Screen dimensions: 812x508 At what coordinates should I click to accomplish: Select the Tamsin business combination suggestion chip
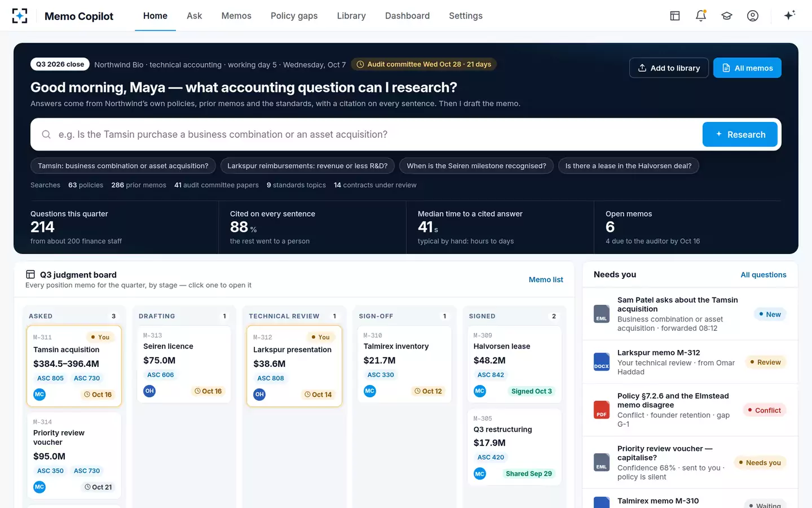pos(123,166)
